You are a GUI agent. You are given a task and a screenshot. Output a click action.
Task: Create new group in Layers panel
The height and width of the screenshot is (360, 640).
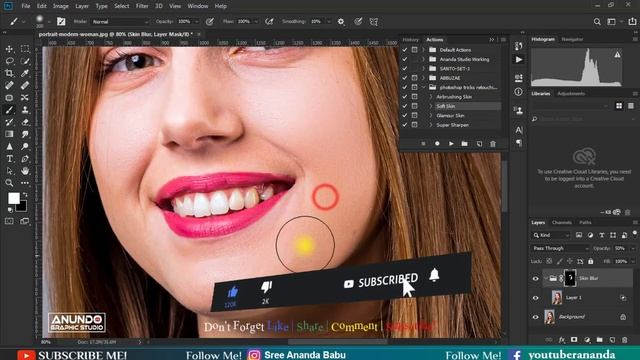pyautogui.click(x=599, y=340)
